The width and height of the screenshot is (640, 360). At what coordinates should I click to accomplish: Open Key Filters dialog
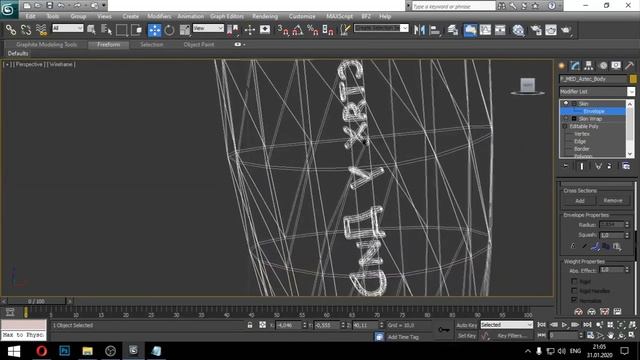(511, 336)
